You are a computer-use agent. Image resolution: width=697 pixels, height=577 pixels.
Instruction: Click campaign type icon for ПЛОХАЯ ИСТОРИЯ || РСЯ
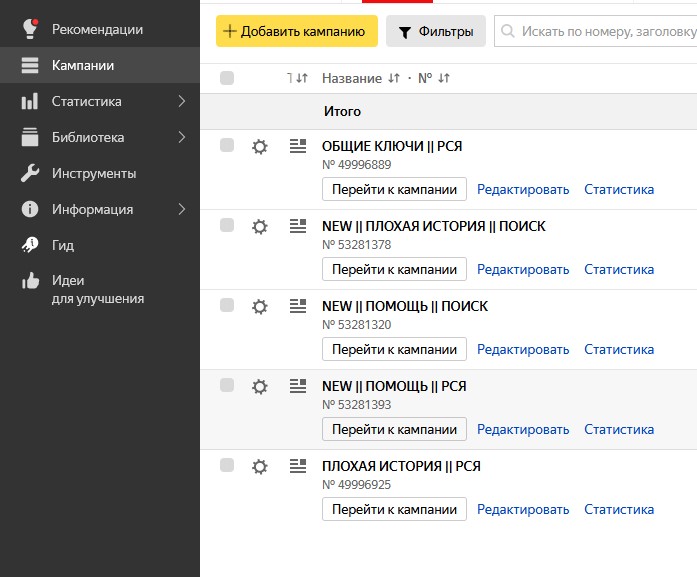pyautogui.click(x=298, y=466)
